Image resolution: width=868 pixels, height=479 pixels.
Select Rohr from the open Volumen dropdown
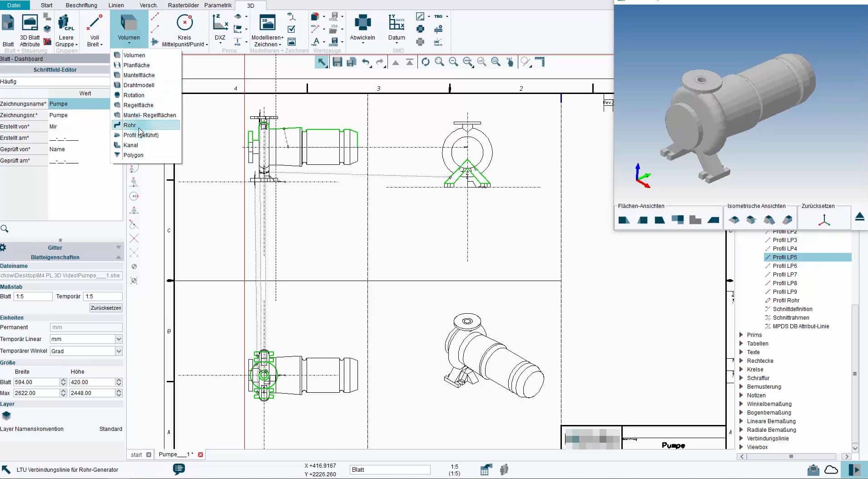tap(130, 125)
